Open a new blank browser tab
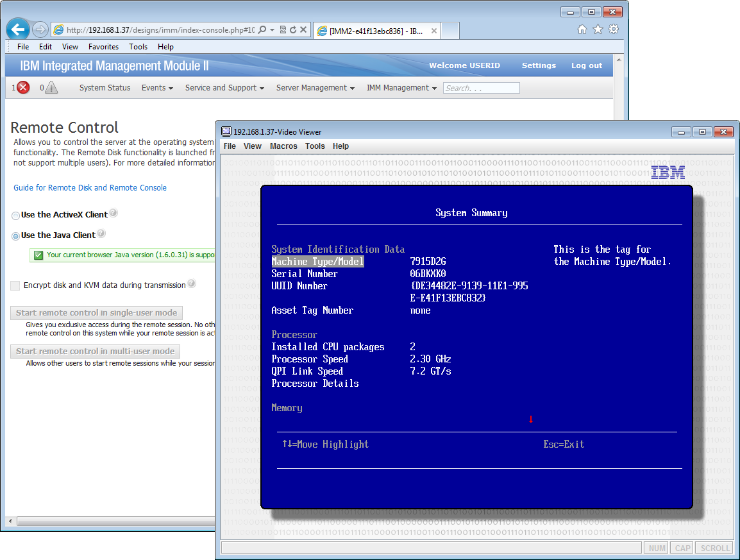Image resolution: width=740 pixels, height=560 pixels. (451, 31)
